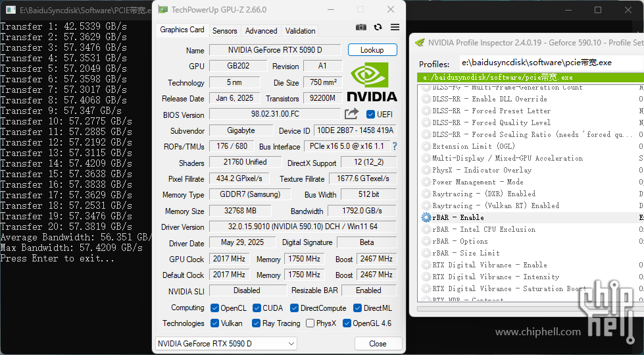Close the GPU-Z window with X

tap(391, 9)
